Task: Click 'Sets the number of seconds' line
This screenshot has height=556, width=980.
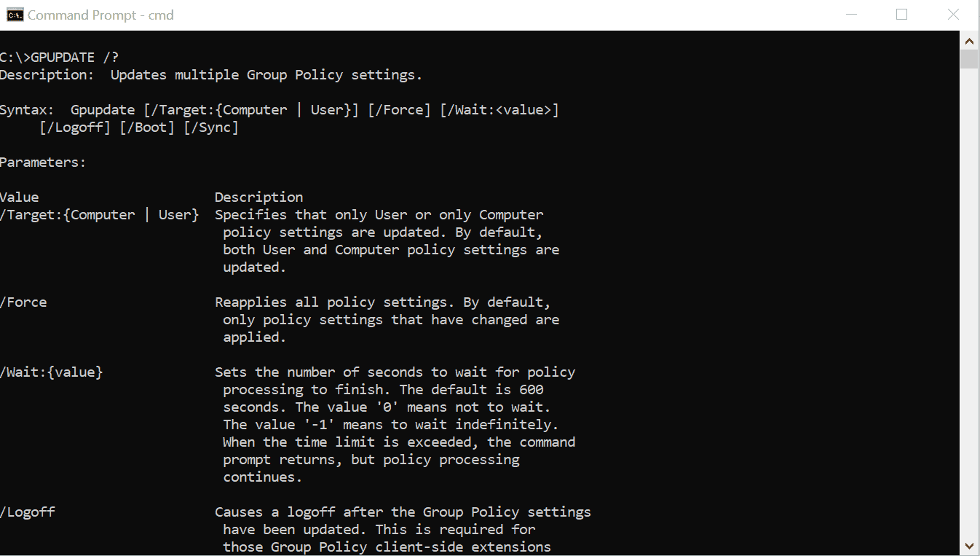Action: (x=395, y=372)
